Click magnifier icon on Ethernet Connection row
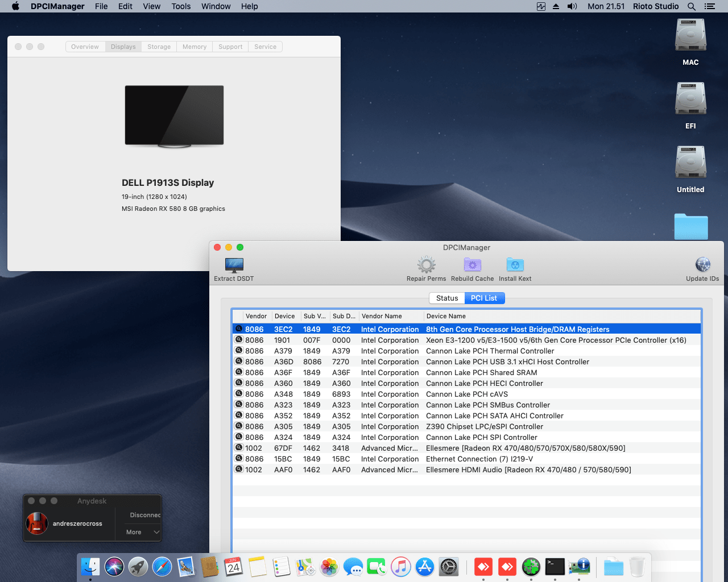The width and height of the screenshot is (728, 582). pyautogui.click(x=239, y=459)
